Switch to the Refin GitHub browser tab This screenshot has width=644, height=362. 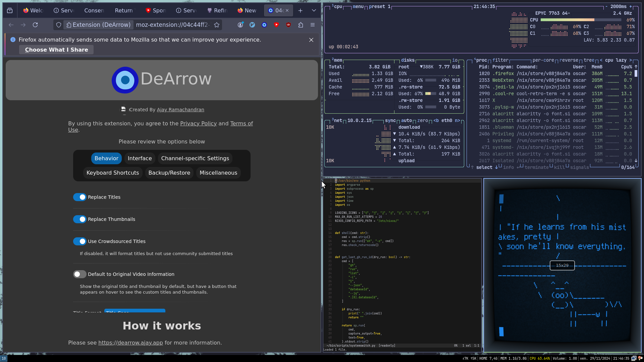click(217, 11)
